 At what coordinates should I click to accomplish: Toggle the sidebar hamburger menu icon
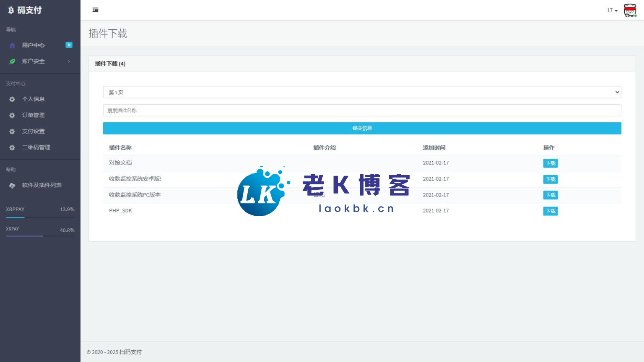point(96,10)
